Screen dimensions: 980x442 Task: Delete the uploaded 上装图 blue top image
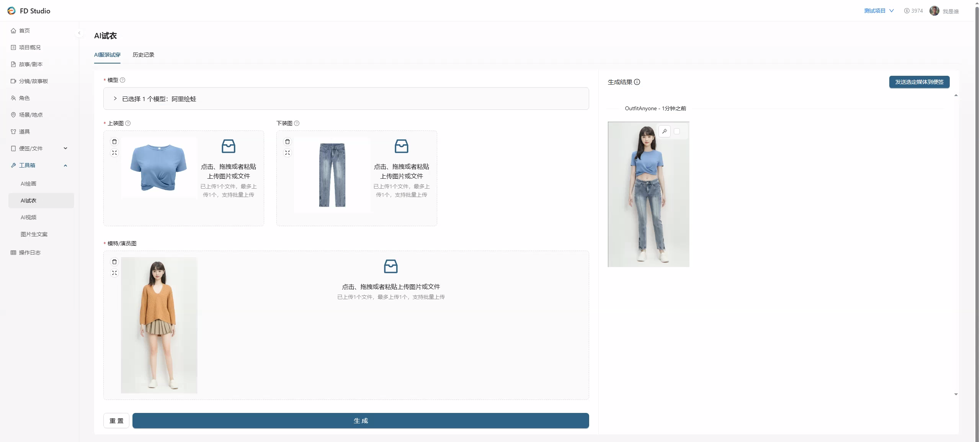(114, 142)
